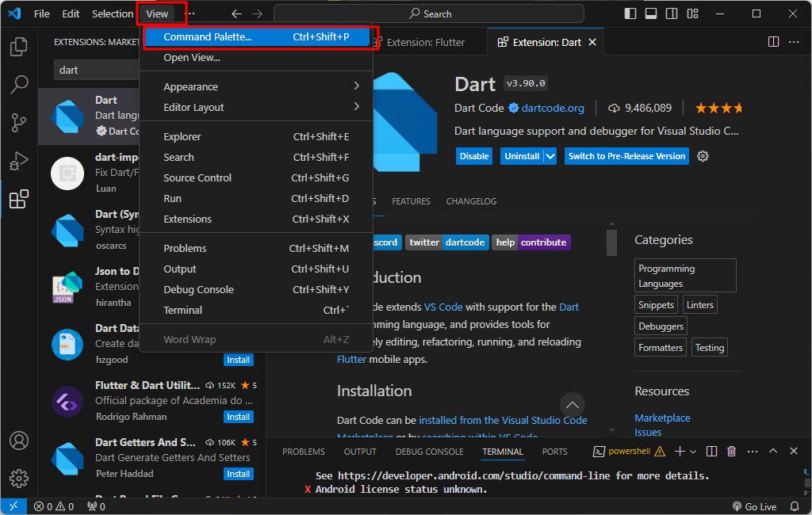Open Customize Layout icon
812x515 pixels.
[693, 13]
